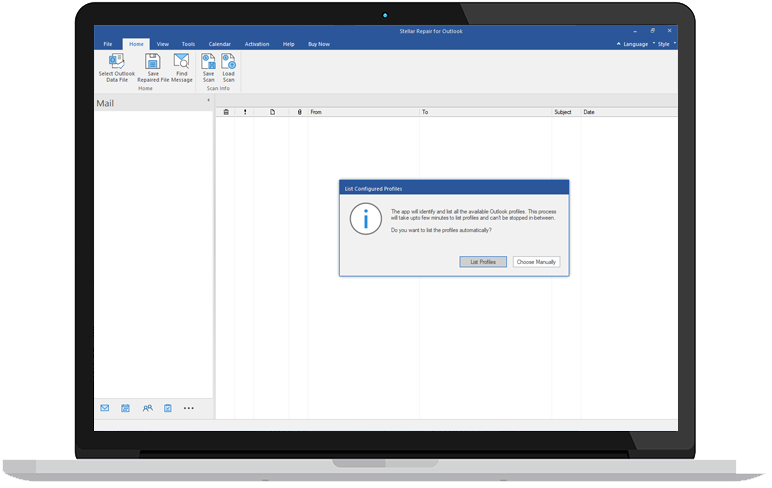Image resolution: width=772 pixels, height=488 pixels.
Task: Sort by the deleted items trash column
Action: [x=226, y=112]
